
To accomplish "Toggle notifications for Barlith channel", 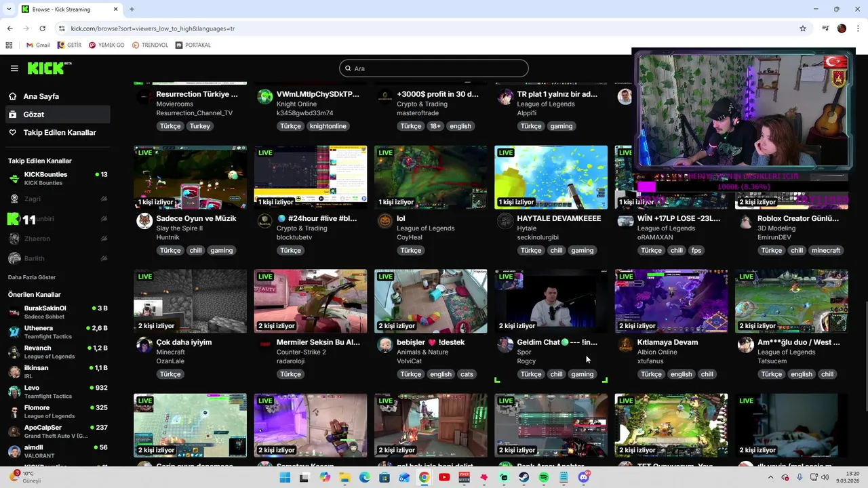I will coord(104,258).
